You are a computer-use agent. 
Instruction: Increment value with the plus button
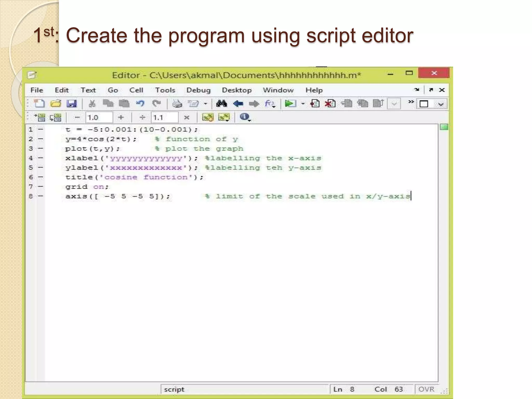coord(121,117)
